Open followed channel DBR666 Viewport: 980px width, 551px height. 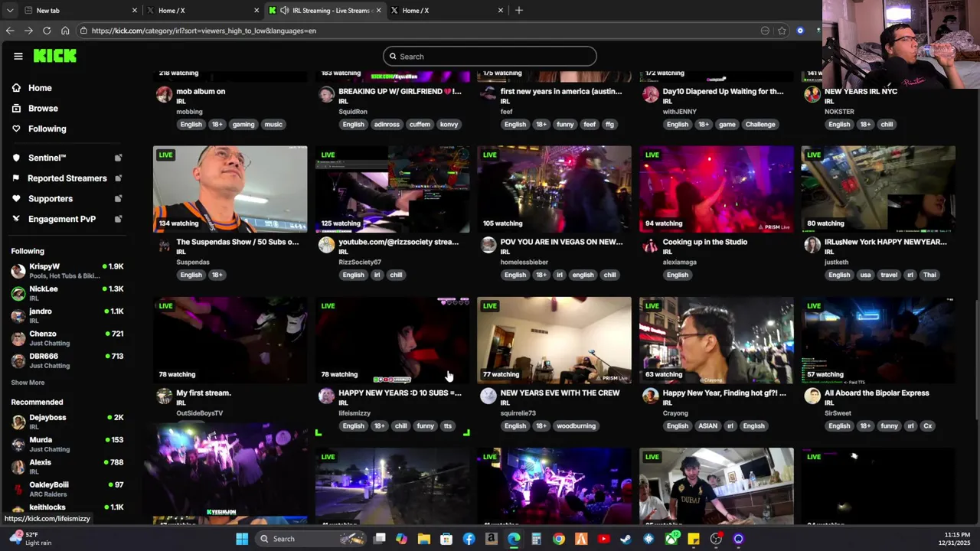[x=67, y=360]
